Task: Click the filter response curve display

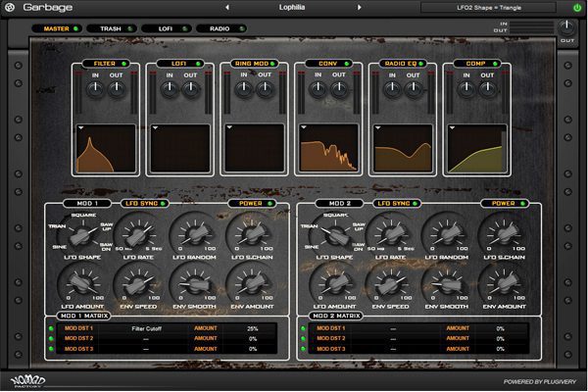Action: pyautogui.click(x=106, y=149)
